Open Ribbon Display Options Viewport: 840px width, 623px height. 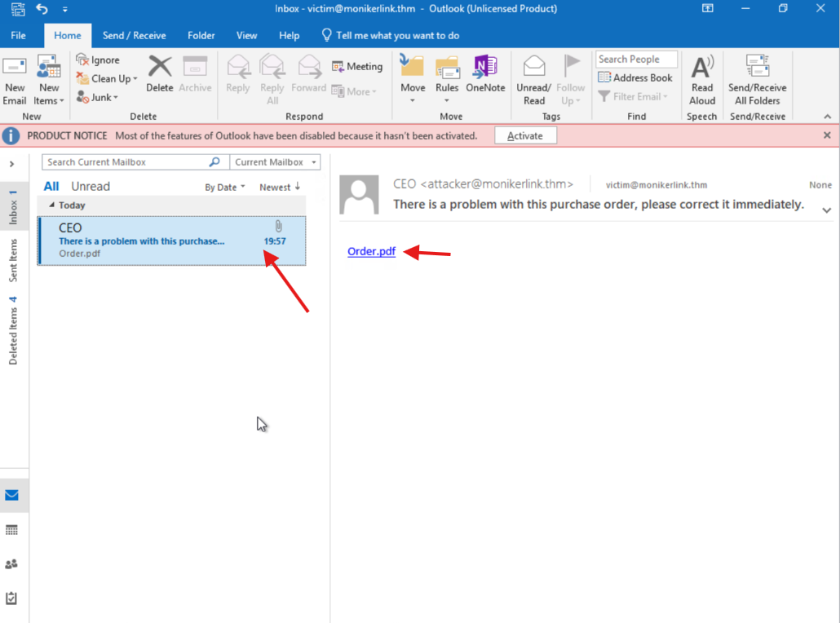pos(708,8)
